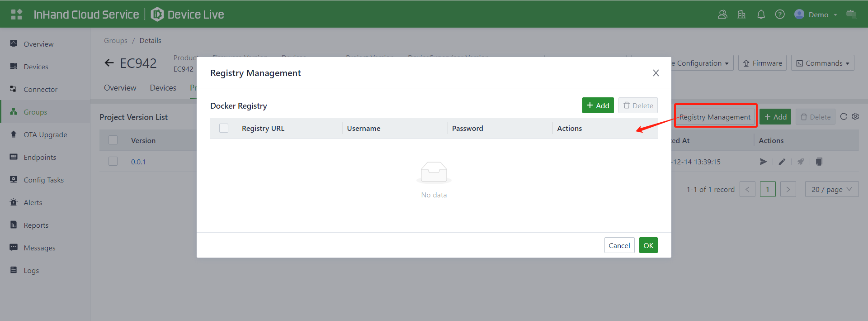Click Add in Docker Registry dialog

pyautogui.click(x=598, y=105)
